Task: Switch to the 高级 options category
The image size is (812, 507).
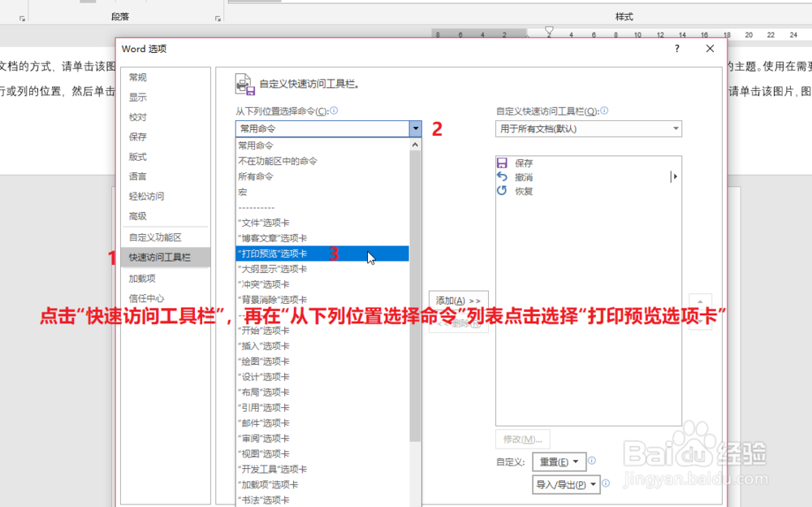Action: point(165,215)
